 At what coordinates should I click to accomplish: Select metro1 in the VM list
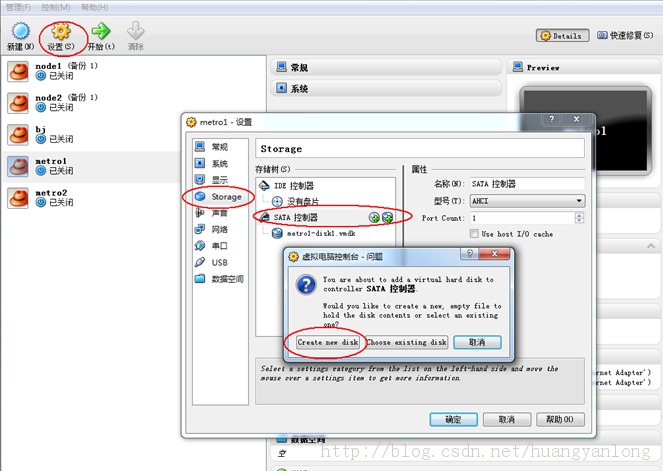coord(93,166)
